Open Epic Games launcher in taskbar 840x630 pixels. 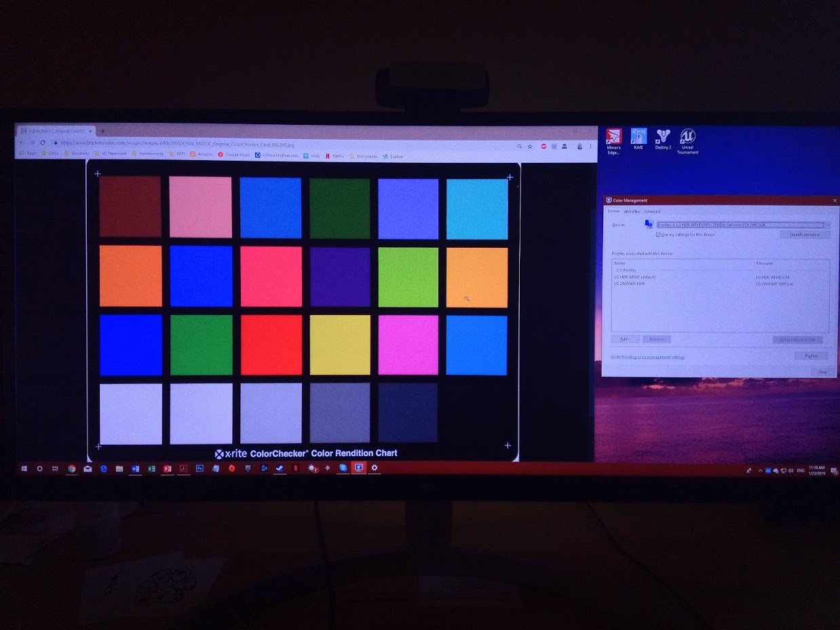tap(248, 468)
